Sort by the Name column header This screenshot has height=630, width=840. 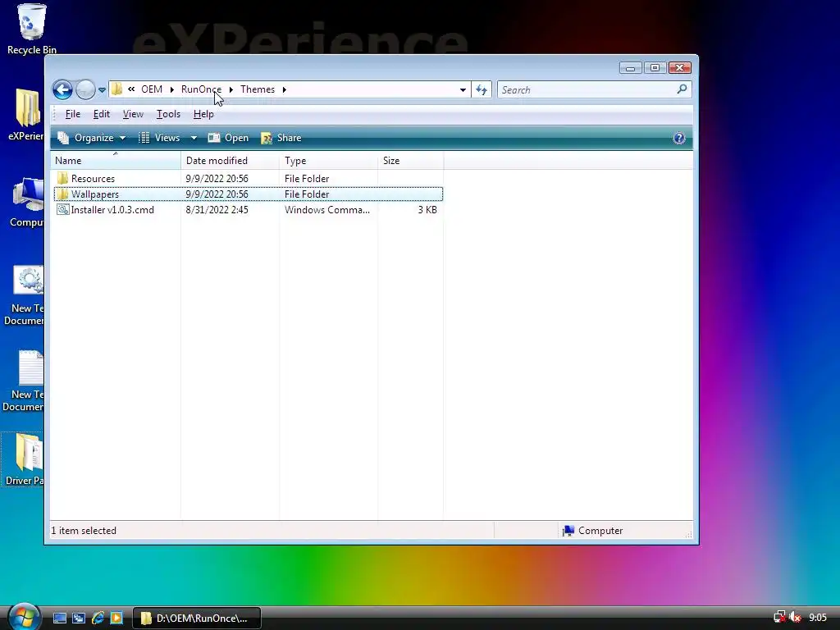coord(116,161)
